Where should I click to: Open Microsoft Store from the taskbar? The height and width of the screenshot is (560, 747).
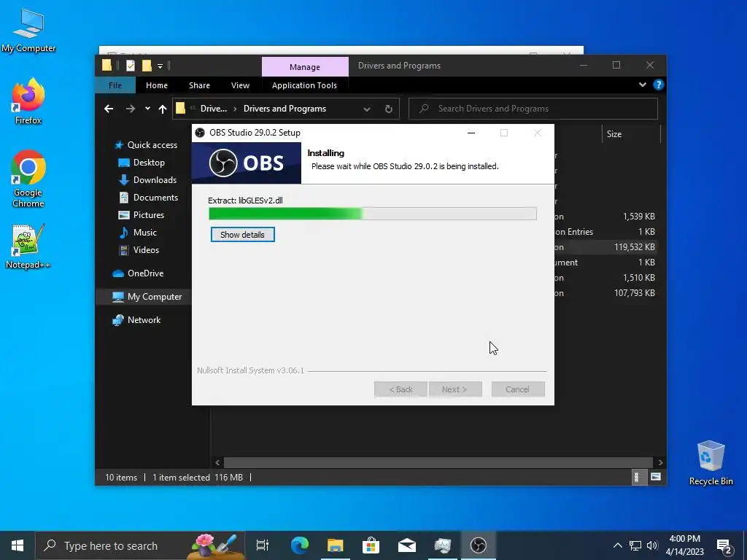click(371, 545)
